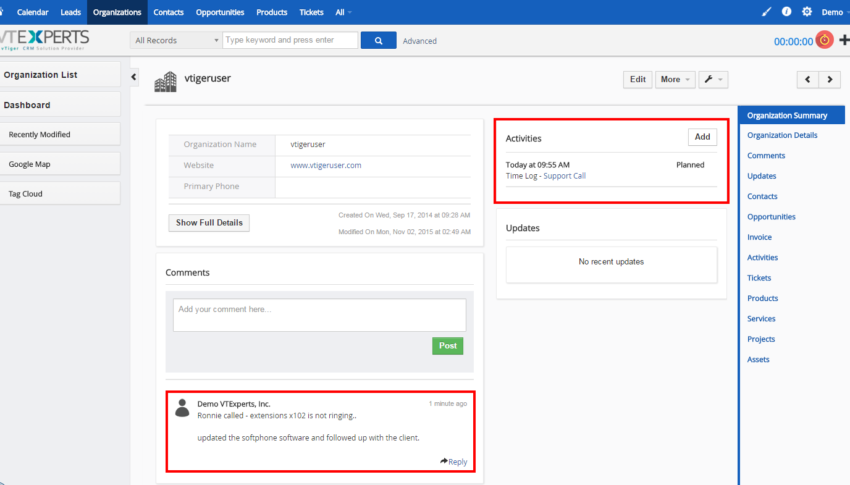Click the VTExperts logo
850x485 pixels.
point(44,40)
